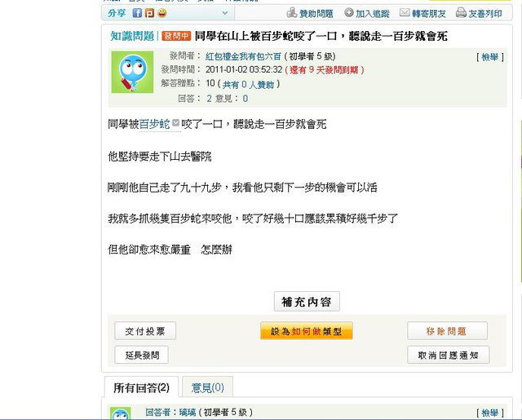522x420 pixels.
Task: Toggle 取消回應通知 notification button
Action: (x=449, y=355)
